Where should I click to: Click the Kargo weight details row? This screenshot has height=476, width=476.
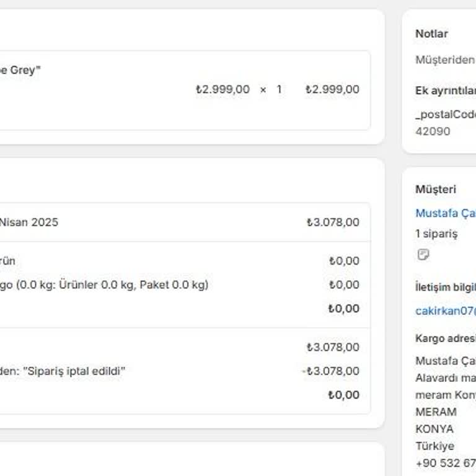[x=104, y=284]
